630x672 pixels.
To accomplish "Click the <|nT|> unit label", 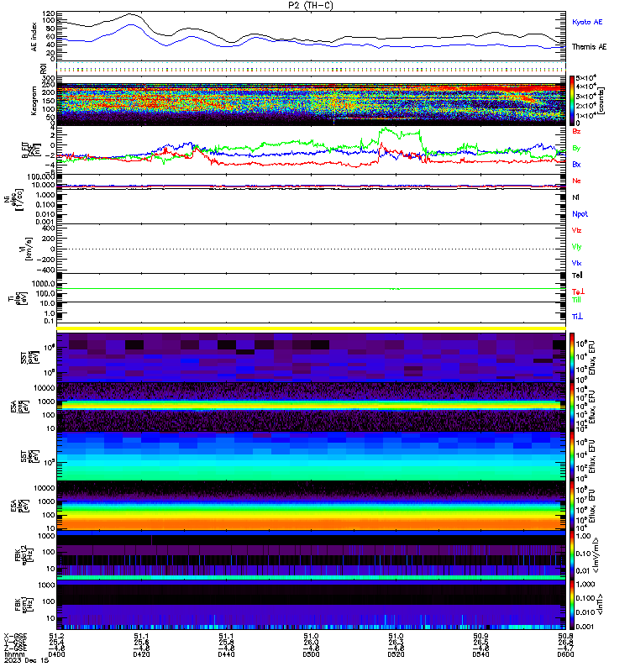I will 600,605.
